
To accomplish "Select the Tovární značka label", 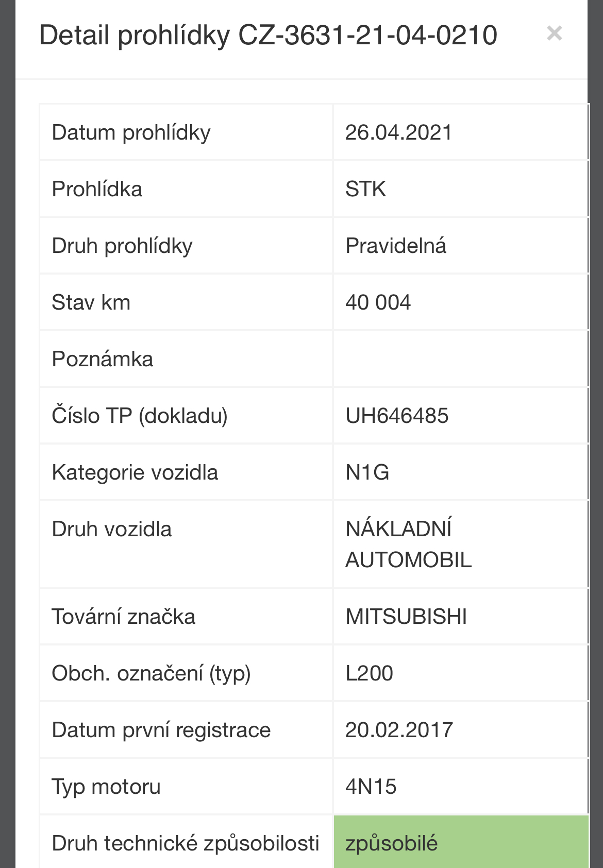I will tap(123, 617).
